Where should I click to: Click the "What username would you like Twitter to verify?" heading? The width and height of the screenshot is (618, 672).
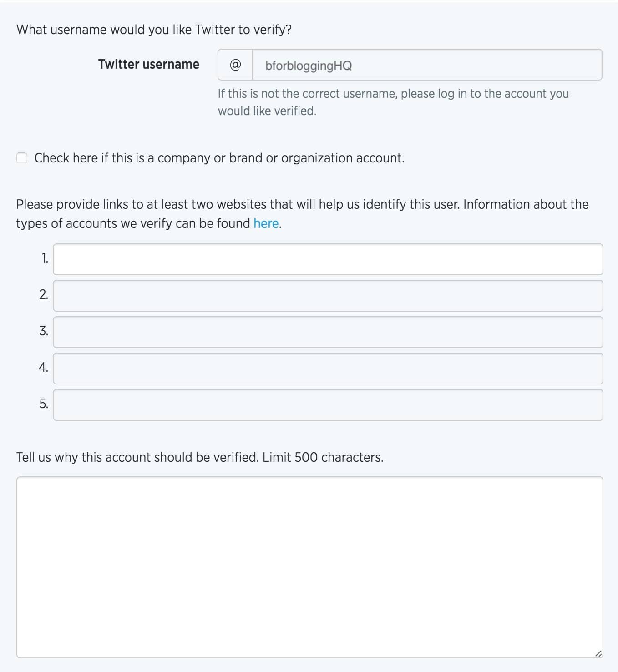click(155, 30)
